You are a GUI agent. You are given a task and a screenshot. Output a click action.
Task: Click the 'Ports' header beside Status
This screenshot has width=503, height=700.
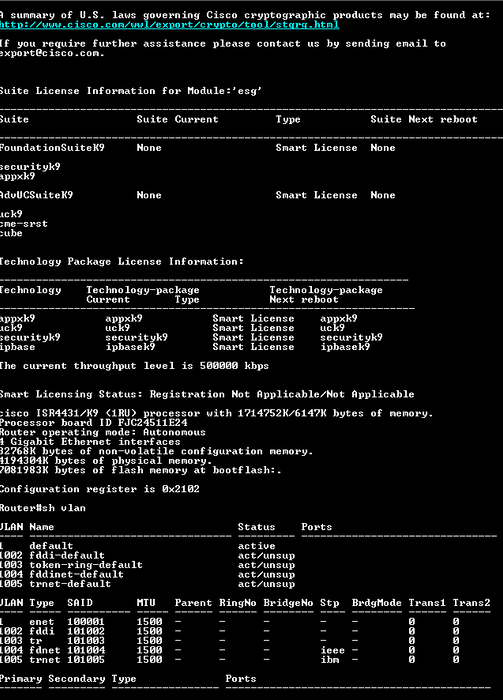(316, 527)
